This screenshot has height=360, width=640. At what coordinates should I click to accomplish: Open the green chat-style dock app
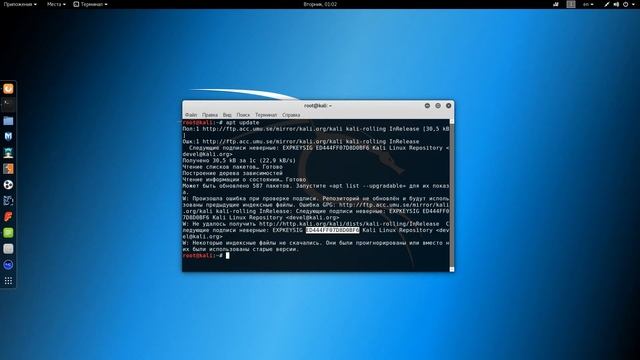coord(8,233)
